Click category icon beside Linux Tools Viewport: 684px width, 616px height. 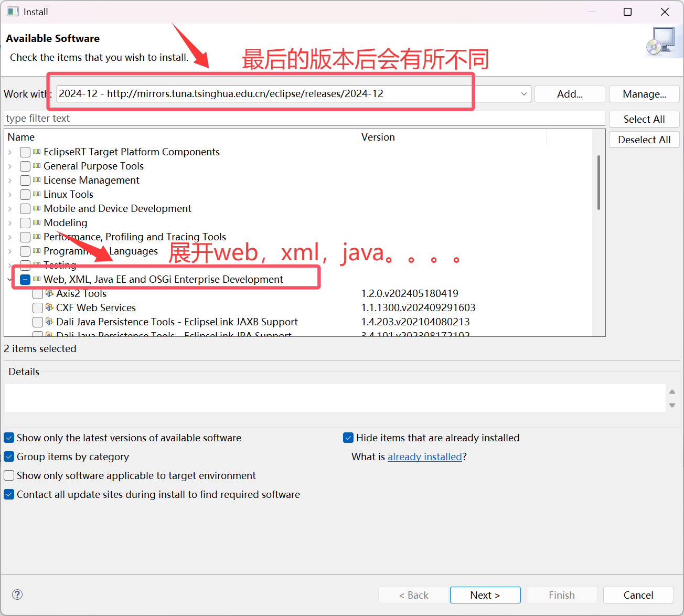pos(37,194)
